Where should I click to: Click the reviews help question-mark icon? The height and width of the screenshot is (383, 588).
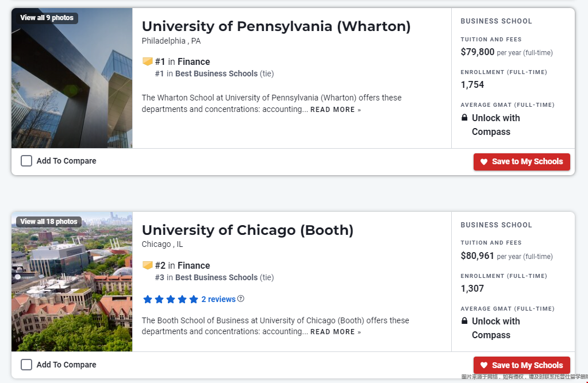pos(241,299)
